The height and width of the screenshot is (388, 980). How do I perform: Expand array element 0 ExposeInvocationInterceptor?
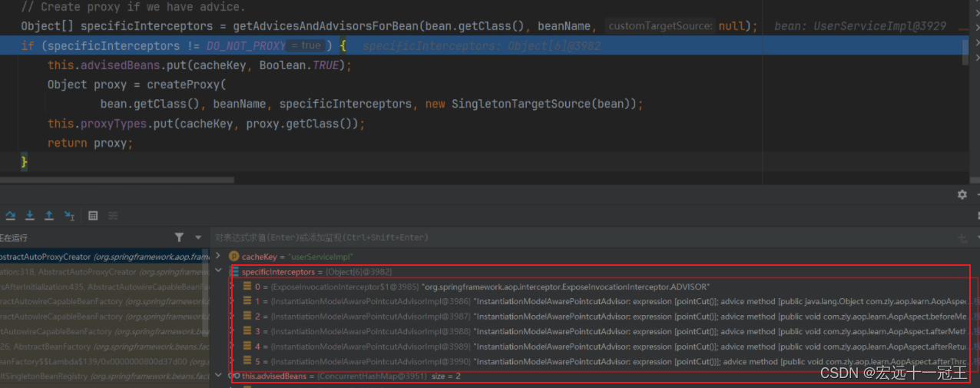coord(232,286)
